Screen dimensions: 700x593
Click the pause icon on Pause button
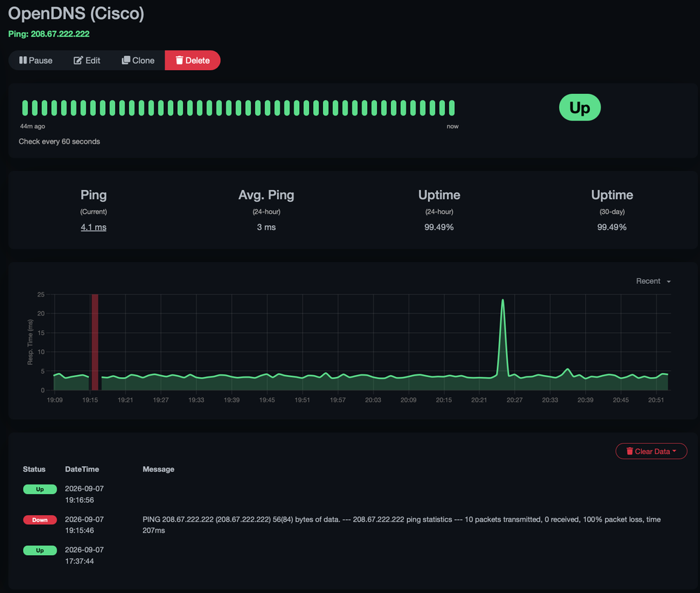tap(22, 60)
